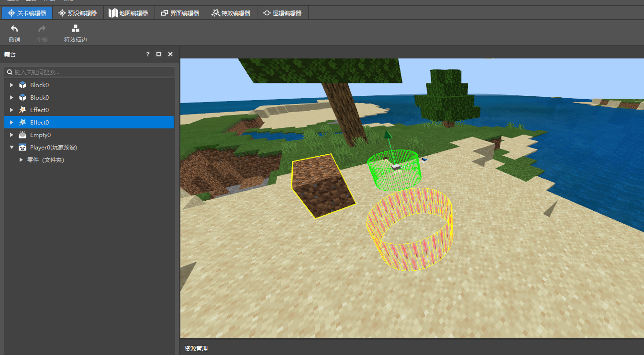The image size is (644, 355).
Task: Expand the Empty0 node arrow
Action: (x=11, y=135)
